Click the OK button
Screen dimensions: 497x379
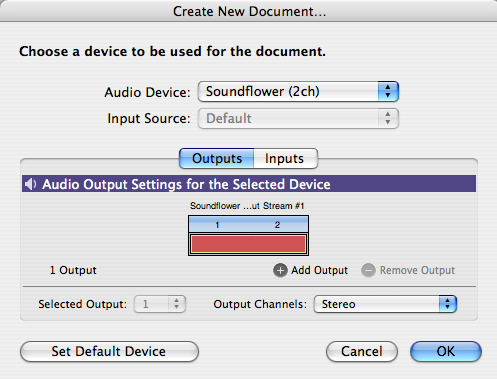(x=446, y=351)
